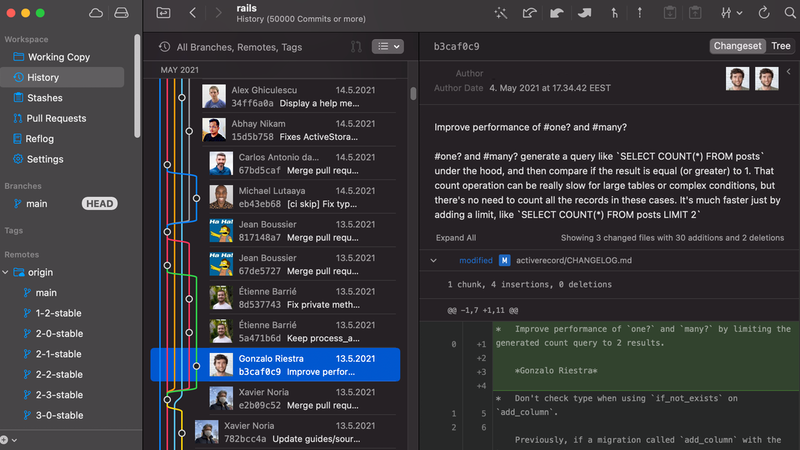Screen dimensions: 800x450
Task: Open All Branches, Remotes, Tags filter
Action: [x=231, y=47]
